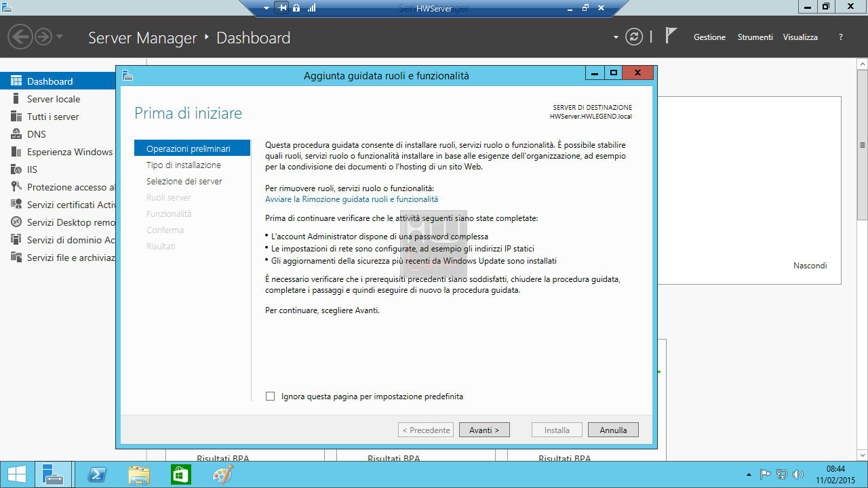Open the Strumenti menu
Viewport: 868px width, 488px height.
pyautogui.click(x=755, y=37)
